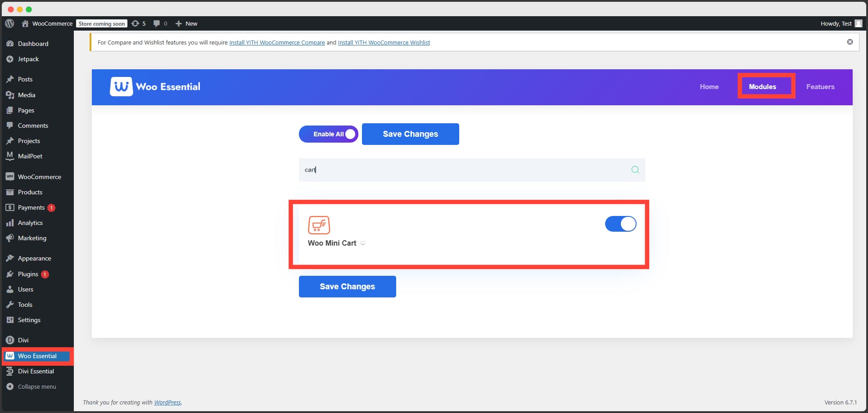The height and width of the screenshot is (413, 868).
Task: Click the Woo Mini Cart module title
Action: [x=332, y=243]
